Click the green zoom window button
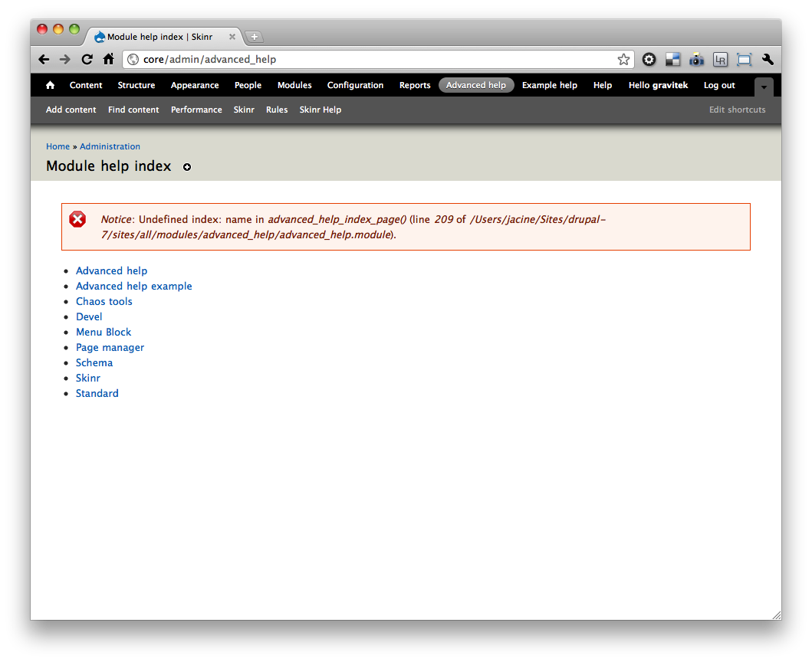The image size is (812, 662). coord(74,29)
